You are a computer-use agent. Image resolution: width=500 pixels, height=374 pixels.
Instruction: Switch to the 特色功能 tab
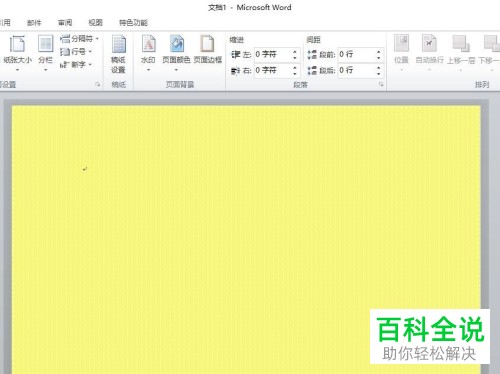[133, 23]
